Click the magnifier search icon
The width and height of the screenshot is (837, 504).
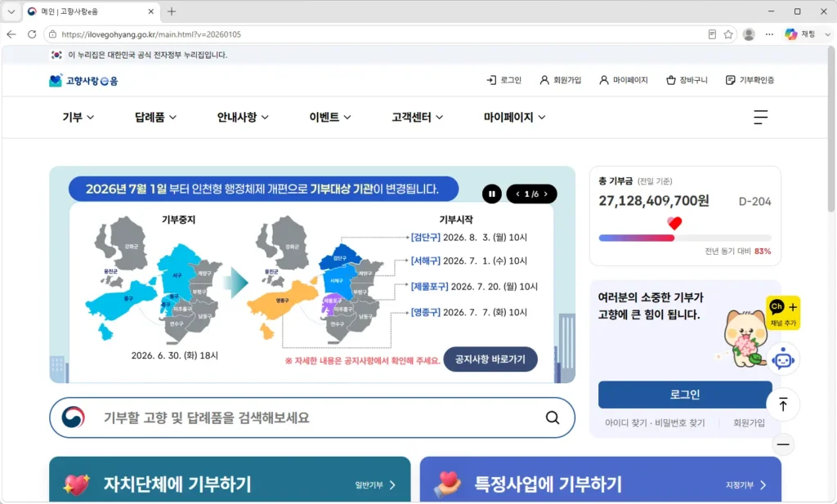click(553, 417)
